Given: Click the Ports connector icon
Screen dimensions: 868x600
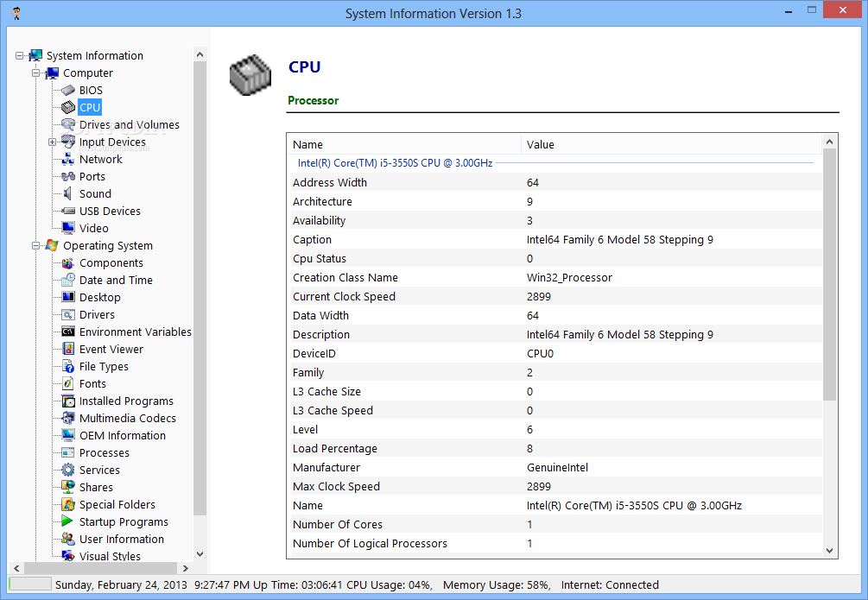Looking at the screenshot, I should [x=67, y=177].
